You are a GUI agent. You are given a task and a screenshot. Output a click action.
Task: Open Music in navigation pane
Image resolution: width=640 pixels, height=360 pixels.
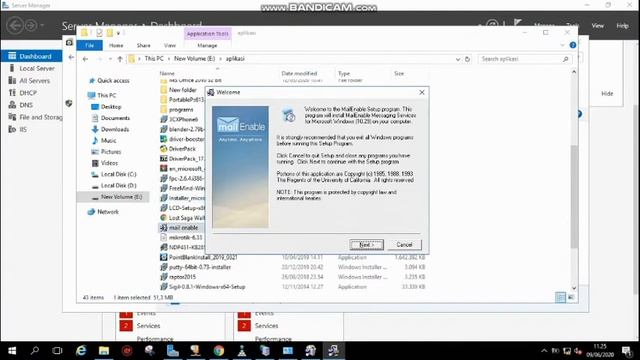(108, 140)
